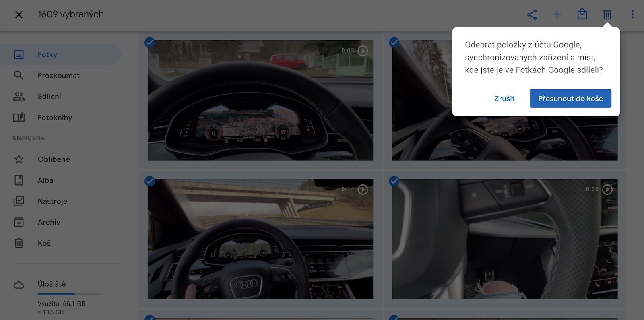Open Úložiště storage link
644x320 pixels.
click(52, 284)
